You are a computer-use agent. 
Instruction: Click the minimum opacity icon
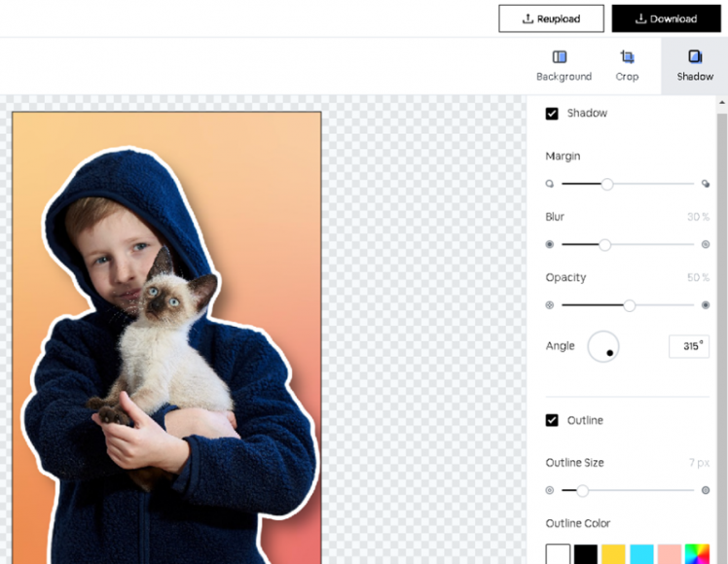coord(550,305)
